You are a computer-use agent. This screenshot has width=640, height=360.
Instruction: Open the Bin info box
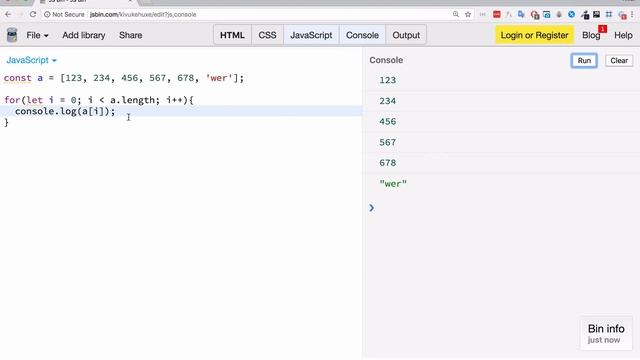(606, 333)
